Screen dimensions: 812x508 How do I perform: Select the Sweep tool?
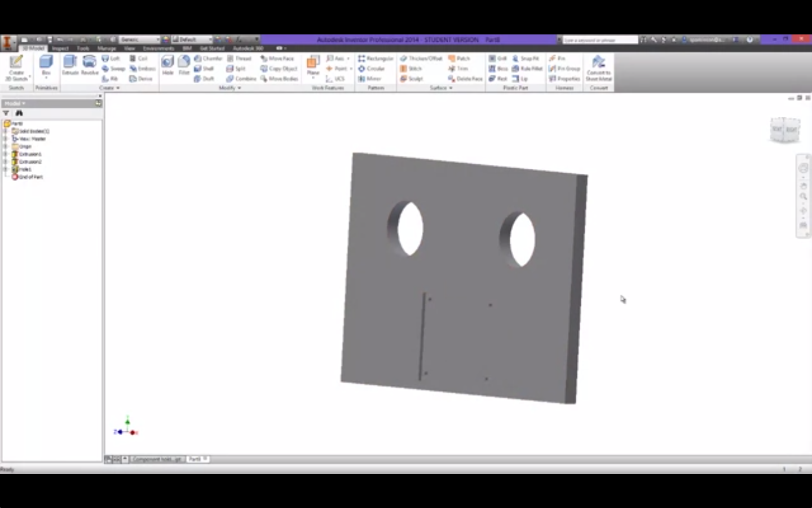coord(113,69)
